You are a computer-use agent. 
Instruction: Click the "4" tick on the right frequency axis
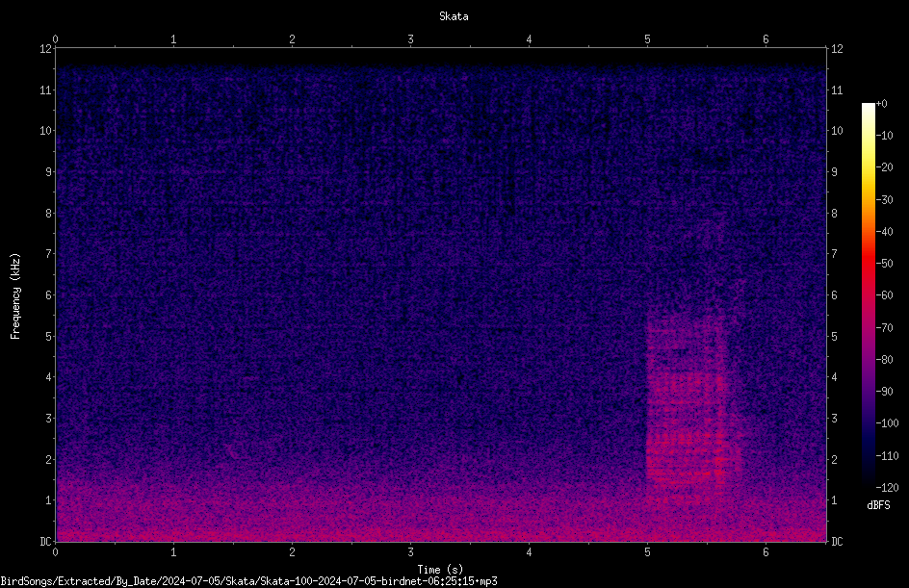834,377
